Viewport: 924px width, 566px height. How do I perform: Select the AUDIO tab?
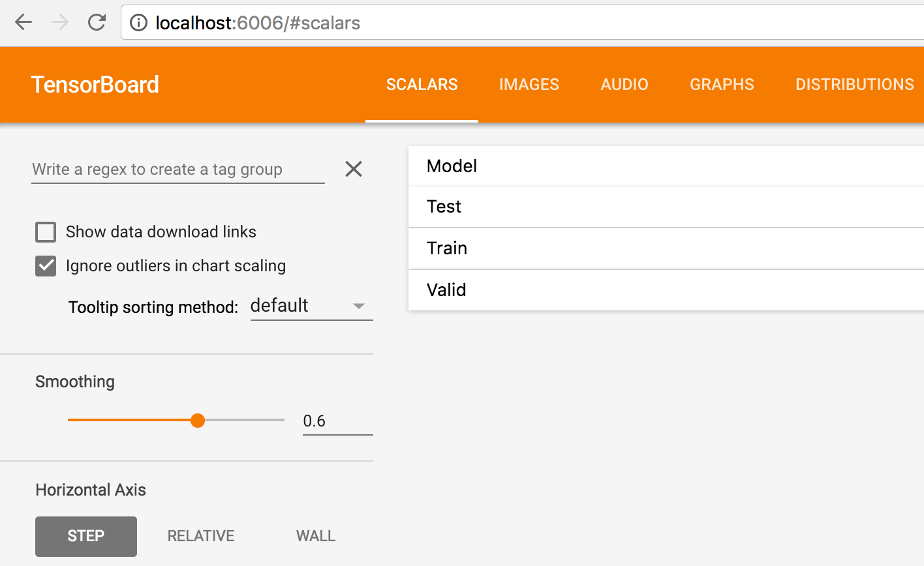[624, 85]
